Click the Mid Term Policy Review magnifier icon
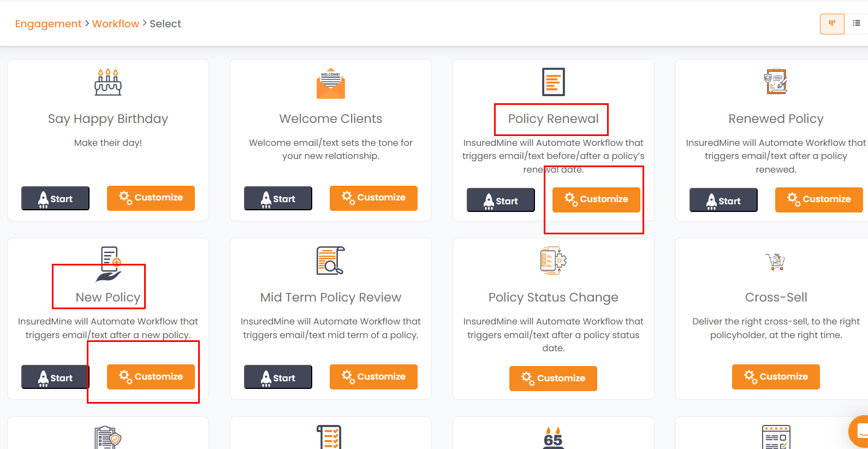The image size is (868, 449). [331, 261]
